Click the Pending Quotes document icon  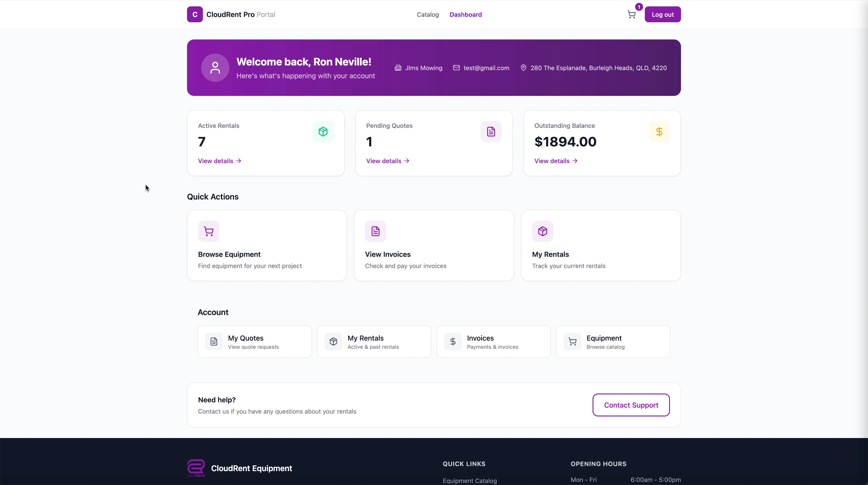[491, 132]
